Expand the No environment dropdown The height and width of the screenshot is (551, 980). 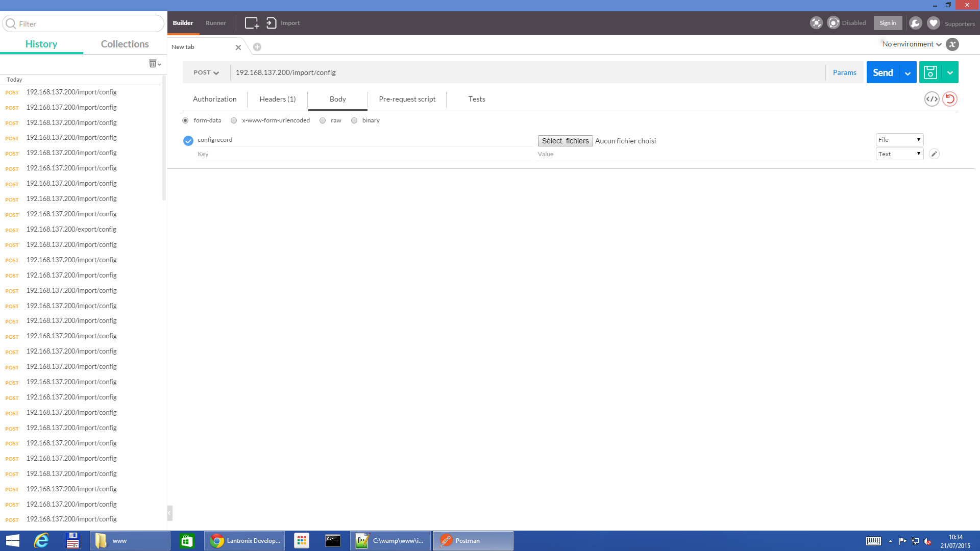click(912, 44)
